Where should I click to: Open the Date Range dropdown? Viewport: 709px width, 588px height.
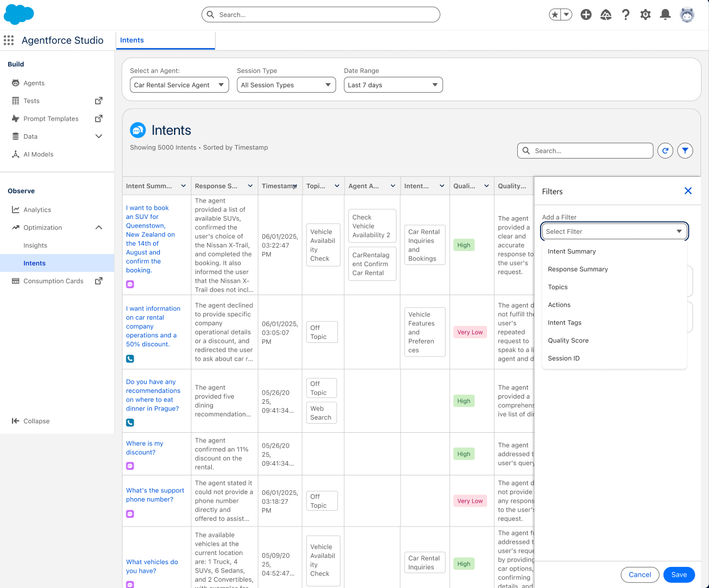click(393, 85)
